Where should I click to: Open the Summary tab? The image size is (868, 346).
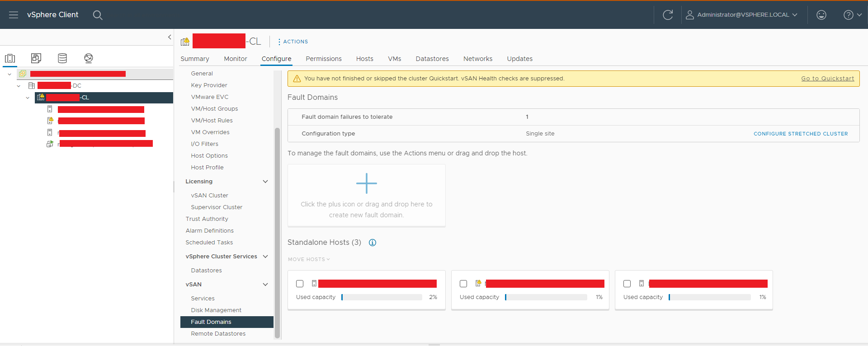[x=195, y=59]
